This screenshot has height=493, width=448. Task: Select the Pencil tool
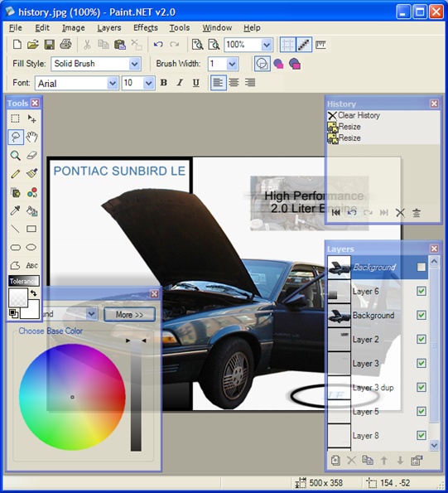[x=16, y=173]
